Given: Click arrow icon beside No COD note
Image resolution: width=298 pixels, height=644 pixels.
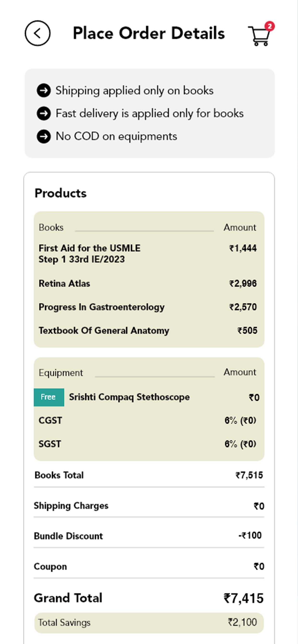Looking at the screenshot, I should coord(44,136).
